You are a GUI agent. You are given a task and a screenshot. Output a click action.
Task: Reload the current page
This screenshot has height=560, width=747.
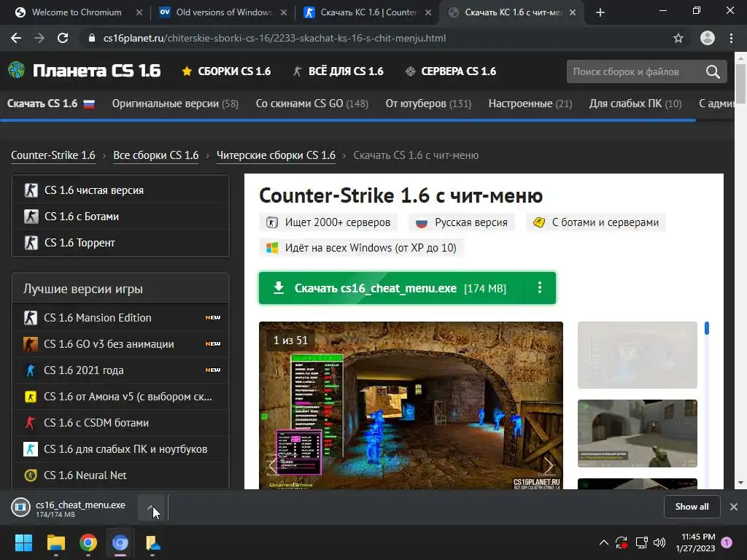click(x=63, y=38)
